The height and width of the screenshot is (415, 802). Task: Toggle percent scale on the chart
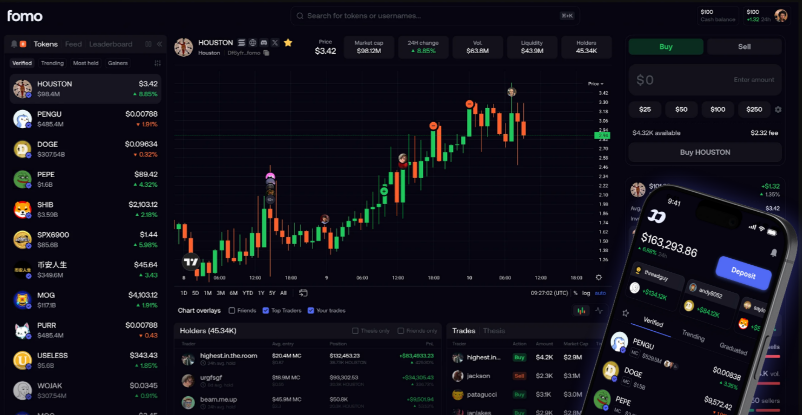pyautogui.click(x=575, y=293)
